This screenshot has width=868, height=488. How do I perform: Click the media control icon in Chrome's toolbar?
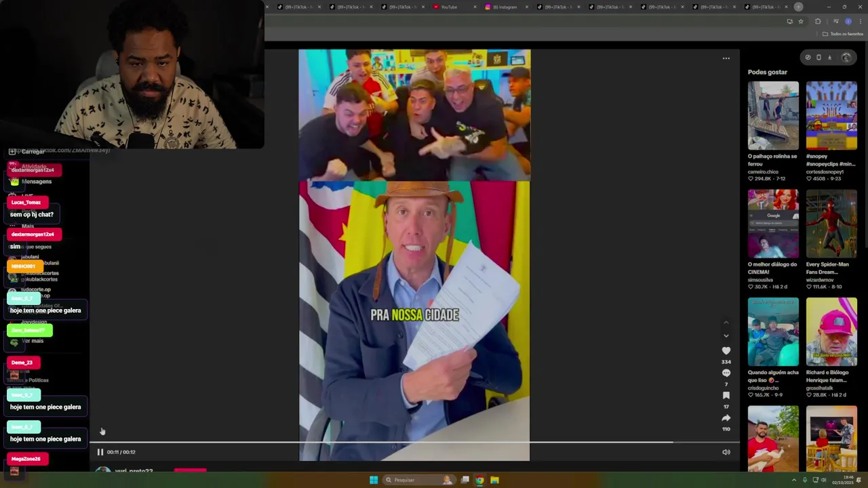[x=835, y=22]
